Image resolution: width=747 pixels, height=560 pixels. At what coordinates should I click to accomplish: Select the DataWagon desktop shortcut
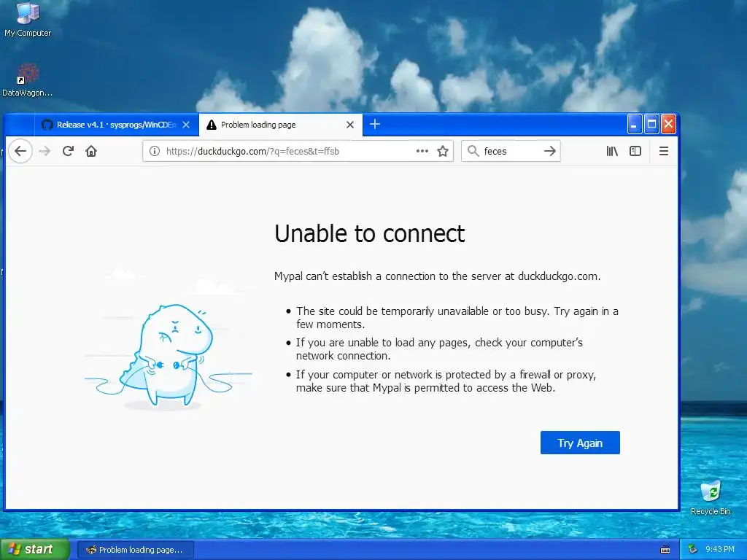click(27, 80)
